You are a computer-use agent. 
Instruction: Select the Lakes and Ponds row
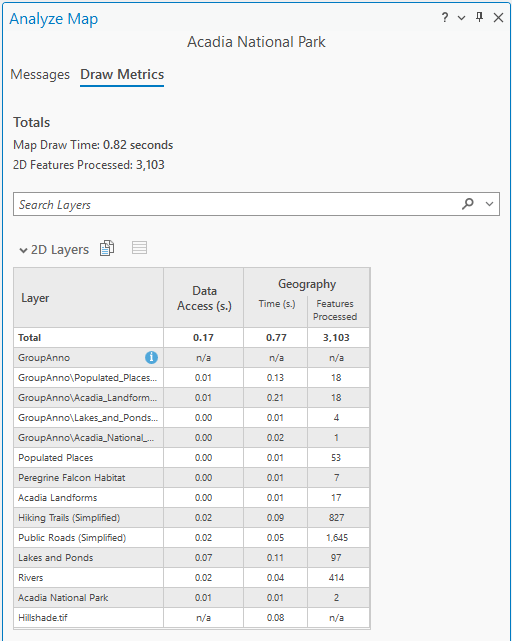[192, 558]
